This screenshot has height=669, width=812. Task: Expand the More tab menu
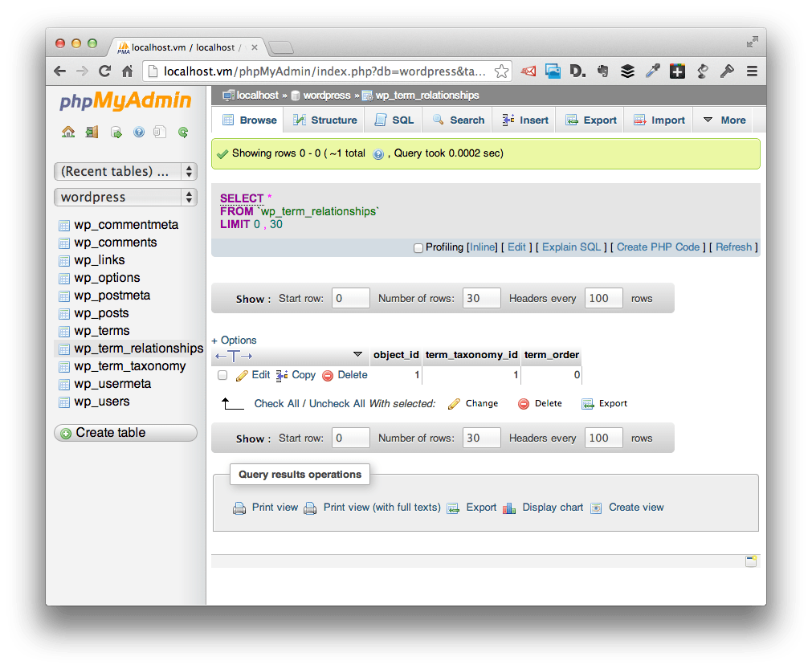tap(724, 120)
